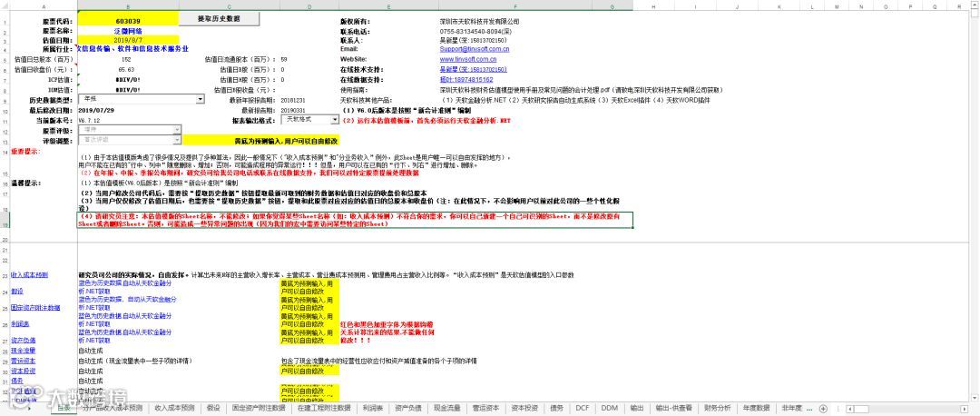Screen dimensions: 980x416
Task: Click the yellow 黄底为预测输入 note cell in row 13
Action: (261, 142)
